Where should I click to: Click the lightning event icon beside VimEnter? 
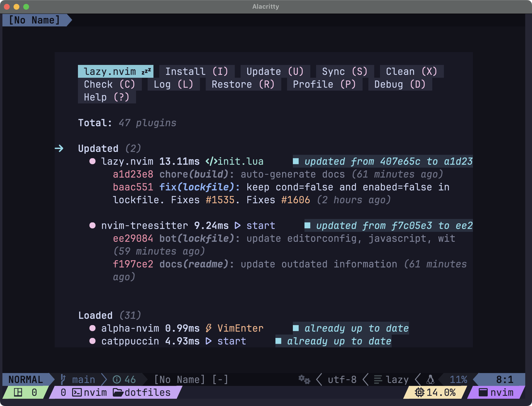click(x=208, y=328)
